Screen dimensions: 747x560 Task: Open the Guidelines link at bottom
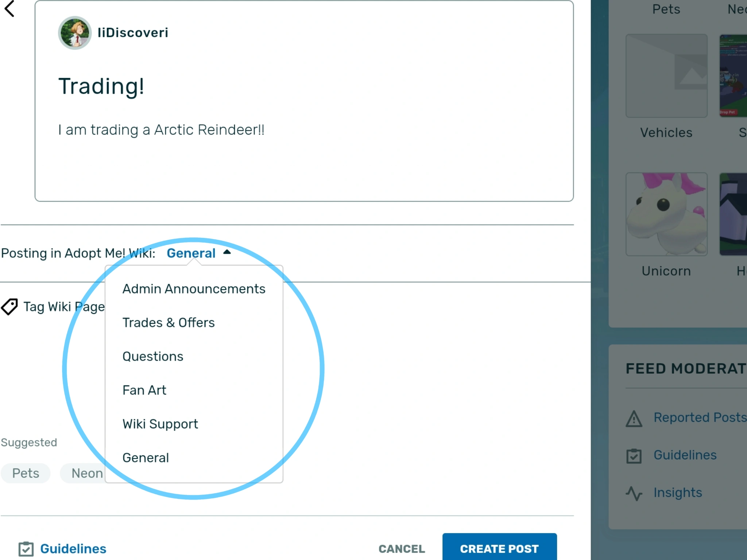click(x=73, y=549)
